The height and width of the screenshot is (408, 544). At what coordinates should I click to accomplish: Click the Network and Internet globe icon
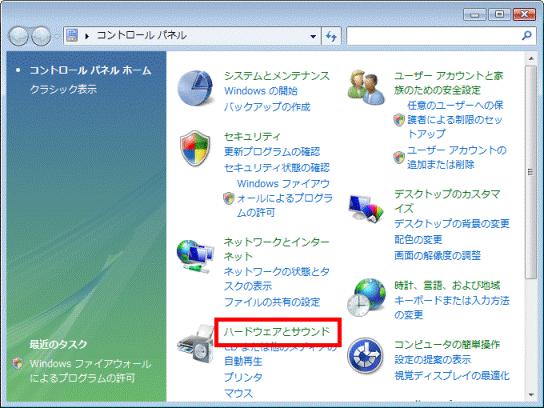[195, 256]
